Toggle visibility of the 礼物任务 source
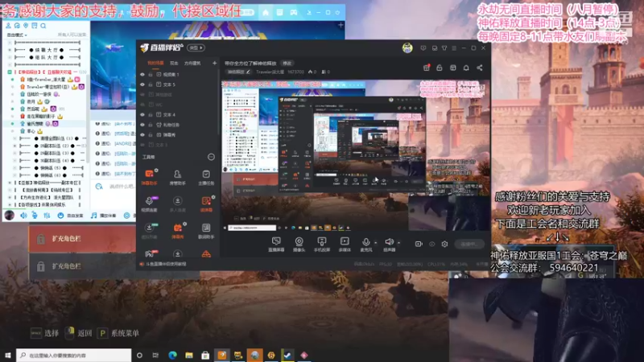644x362 pixels. (142, 125)
